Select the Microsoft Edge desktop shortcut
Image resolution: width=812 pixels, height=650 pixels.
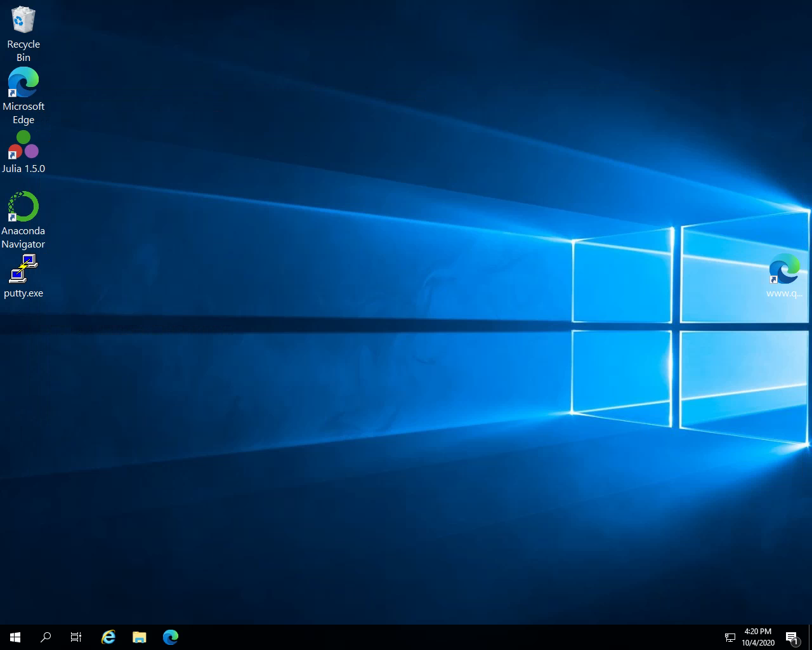(x=23, y=95)
